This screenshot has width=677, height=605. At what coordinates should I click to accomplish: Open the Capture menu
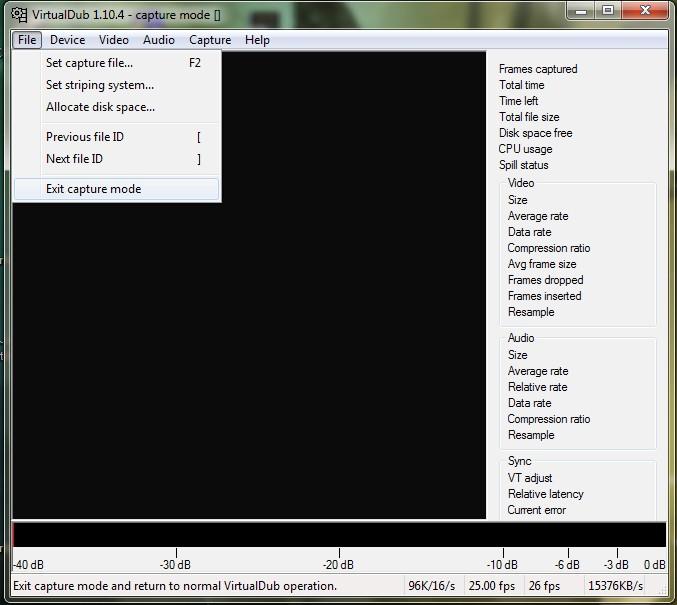pos(210,40)
